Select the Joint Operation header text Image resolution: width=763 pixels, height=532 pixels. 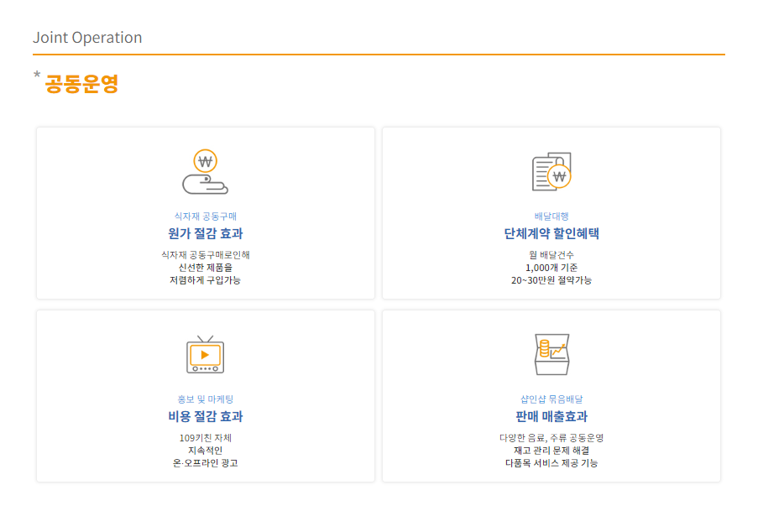(87, 38)
